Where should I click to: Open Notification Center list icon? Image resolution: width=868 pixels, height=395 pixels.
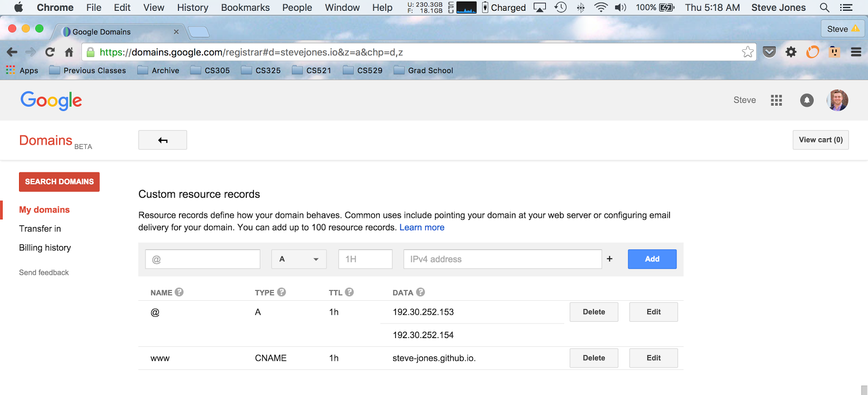coord(846,8)
